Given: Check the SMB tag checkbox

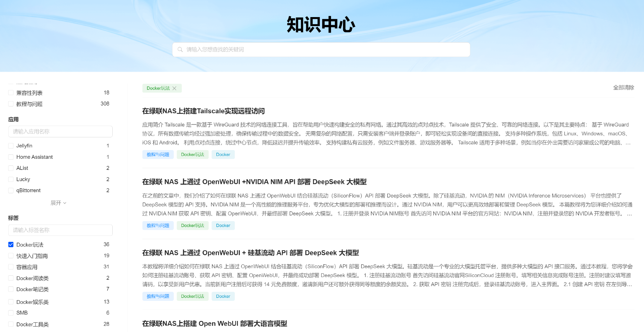Looking at the screenshot, I should [x=11, y=313].
